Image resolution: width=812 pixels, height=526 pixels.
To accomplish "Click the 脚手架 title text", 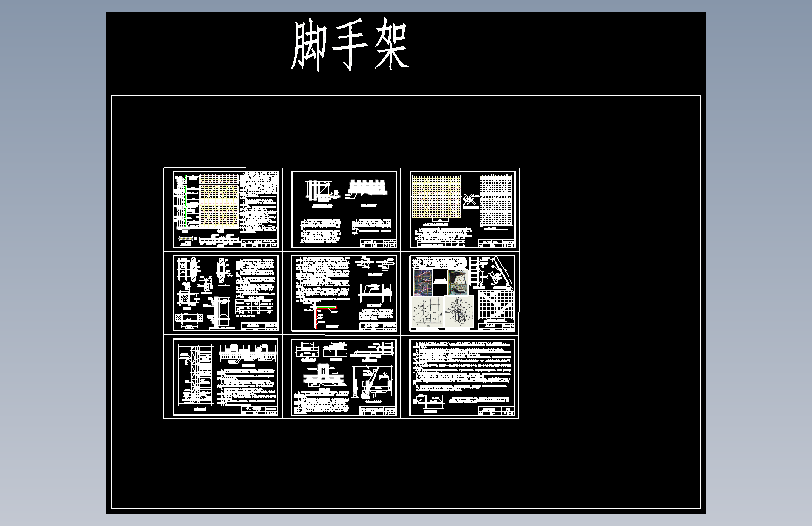I will (350, 45).
